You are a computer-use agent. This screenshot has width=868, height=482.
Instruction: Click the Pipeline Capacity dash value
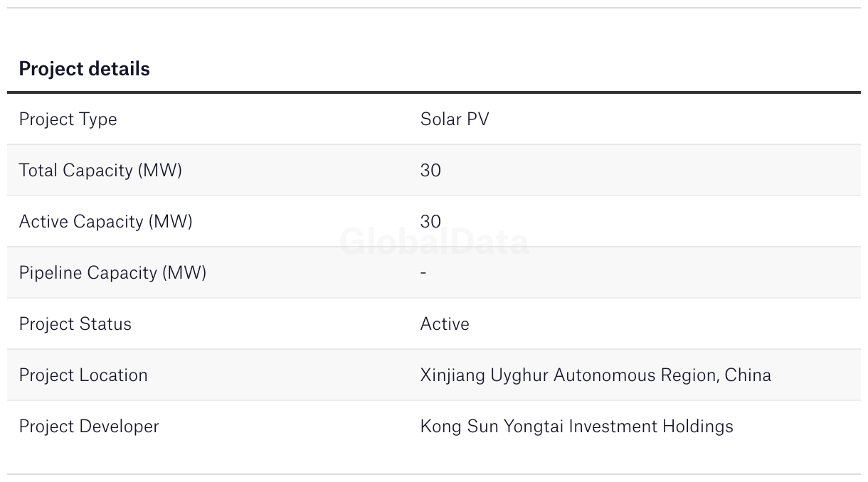click(x=423, y=273)
